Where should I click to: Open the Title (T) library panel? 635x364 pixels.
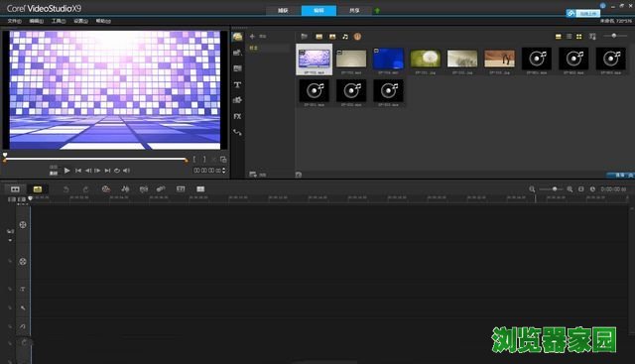coord(237,84)
